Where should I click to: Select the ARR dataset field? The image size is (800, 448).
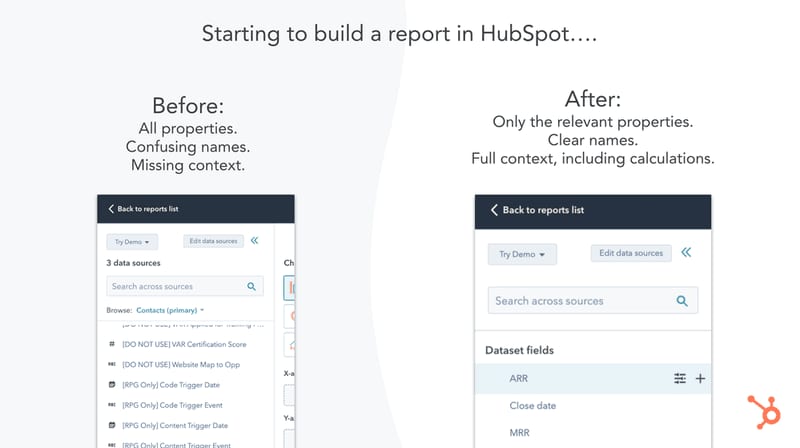[593, 379]
